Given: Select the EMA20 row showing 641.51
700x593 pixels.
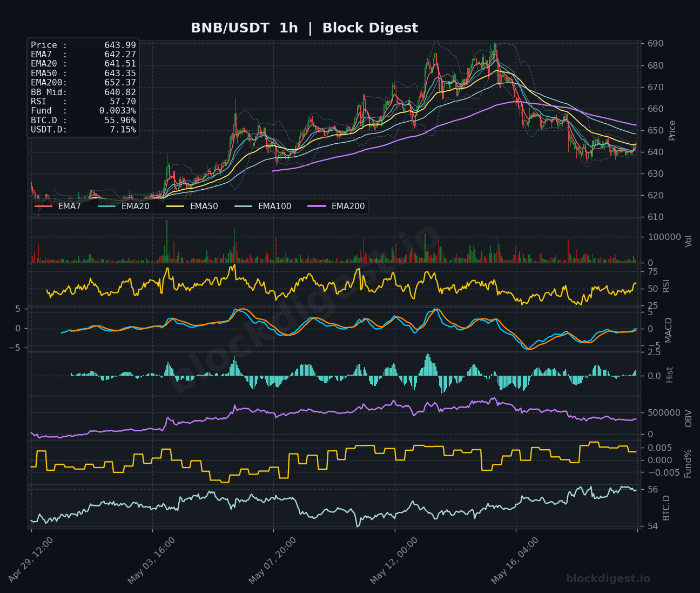Looking at the screenshot, I should 83,64.
